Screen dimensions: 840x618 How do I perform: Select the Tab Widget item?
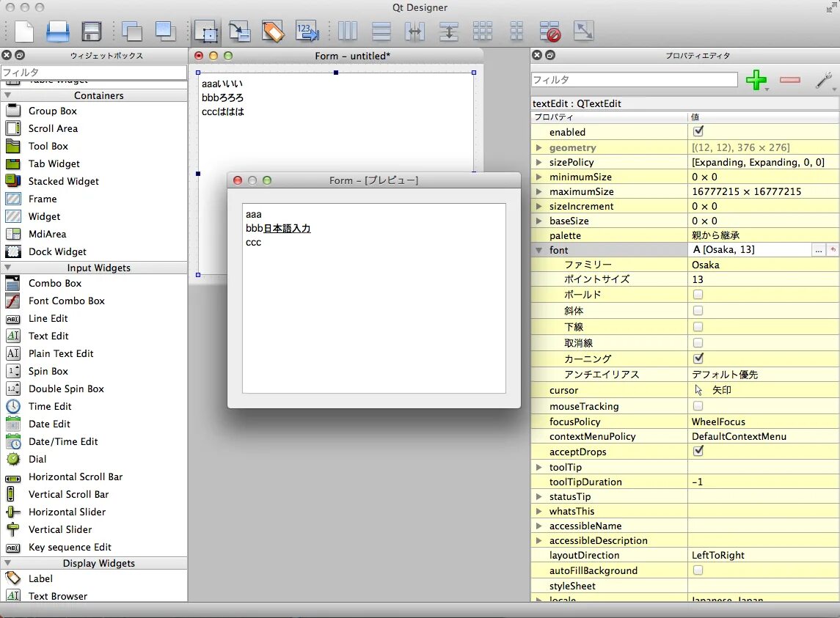[54, 164]
